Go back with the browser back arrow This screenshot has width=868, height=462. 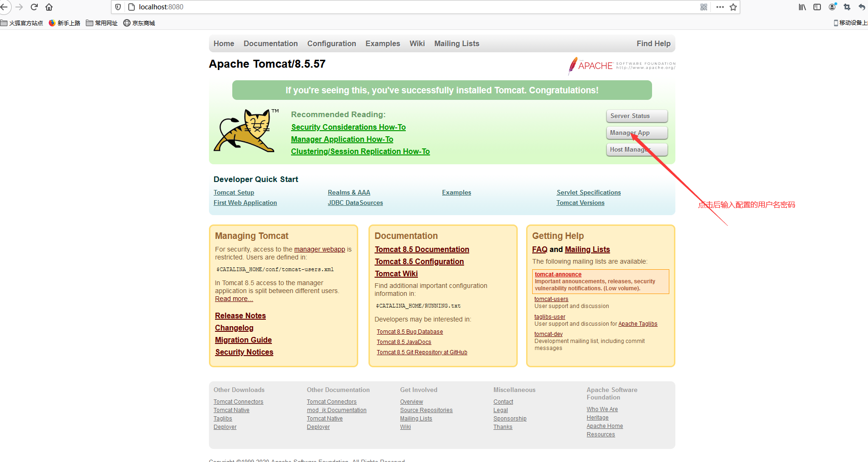tap(4, 7)
